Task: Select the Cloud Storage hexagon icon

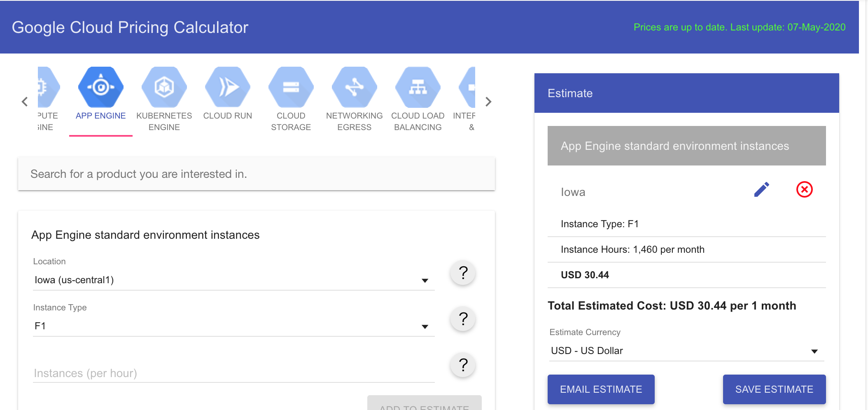Action: (x=291, y=87)
